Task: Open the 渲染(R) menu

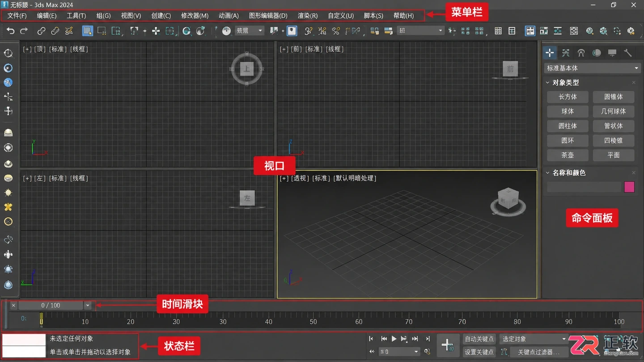Action: click(308, 16)
